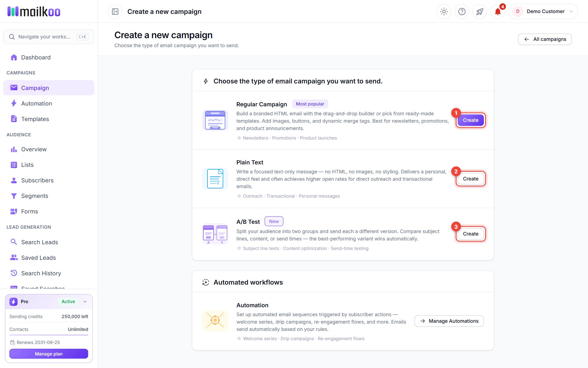Viewport: 588px width, 368px height.
Task: Click the search magnifier icon in sidebar
Action: tap(12, 37)
